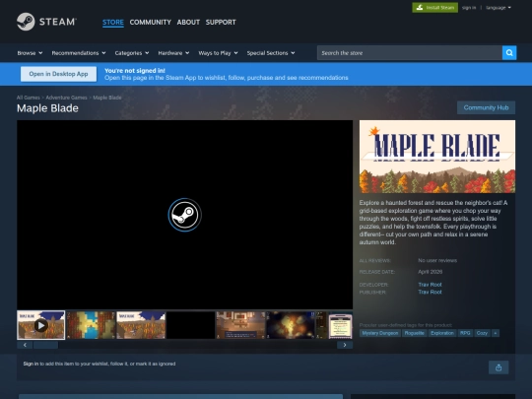532x399 pixels.
Task: Click the left arrow under the thumbnail strip
Action: (25, 345)
